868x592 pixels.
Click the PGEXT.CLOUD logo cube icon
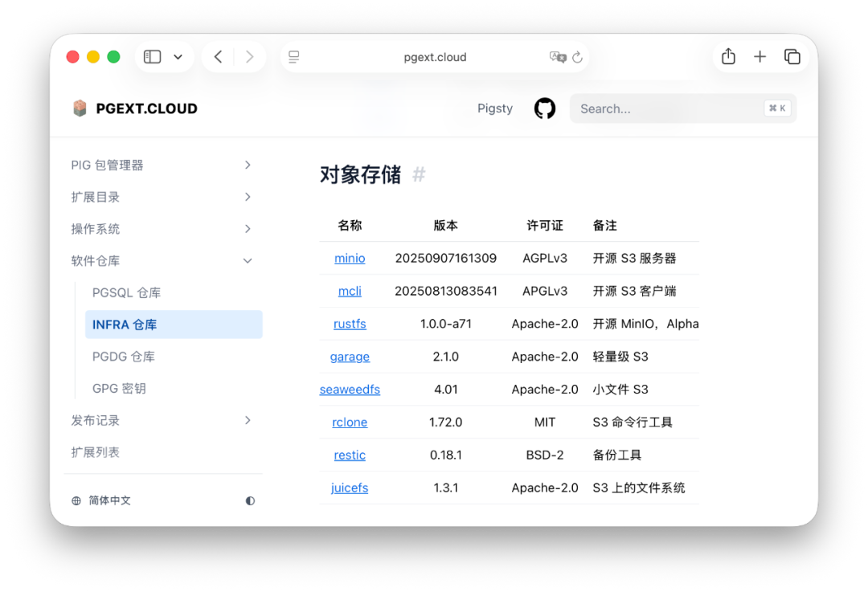(x=80, y=108)
